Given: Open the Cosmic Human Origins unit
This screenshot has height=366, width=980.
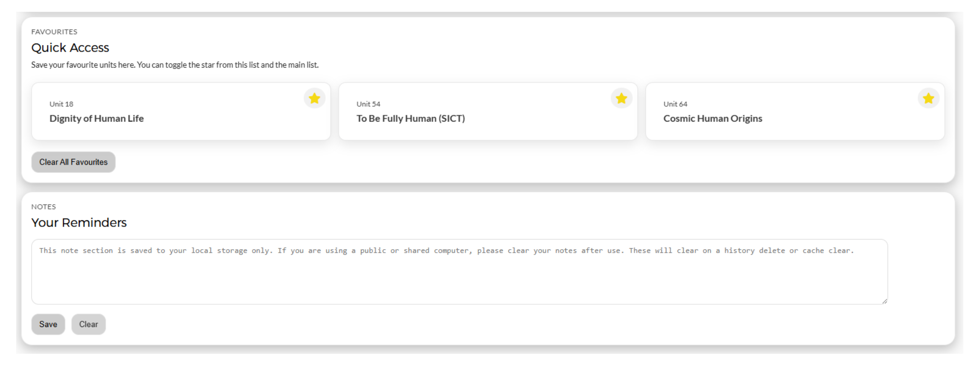Looking at the screenshot, I should coord(712,118).
